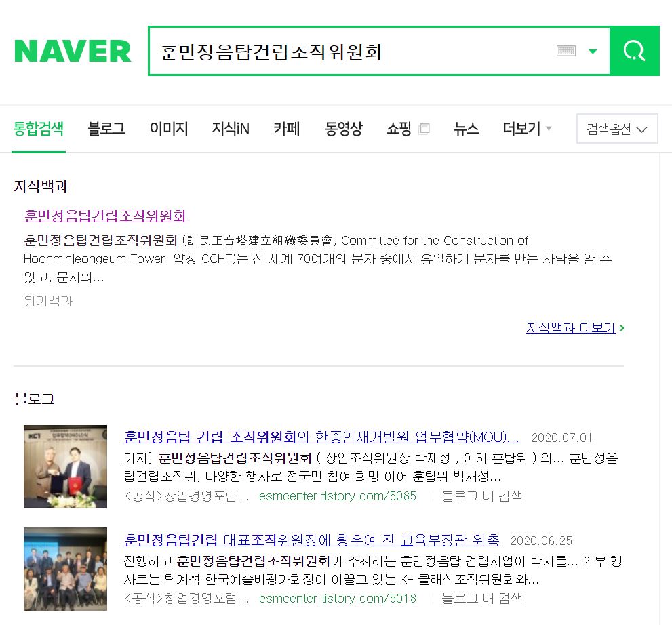The width and height of the screenshot is (672, 625).
Task: Open the 2020.07.01 MOU blog post title
Action: tap(322, 436)
